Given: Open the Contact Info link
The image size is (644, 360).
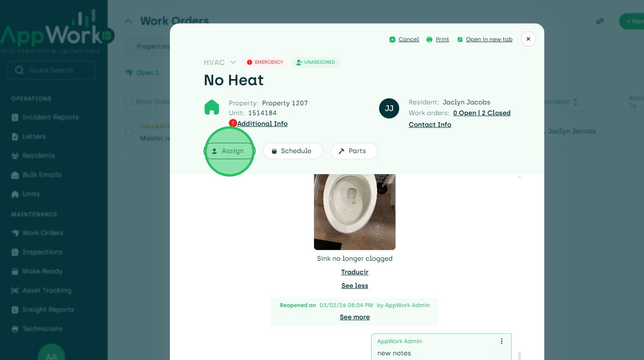Looking at the screenshot, I should 430,125.
